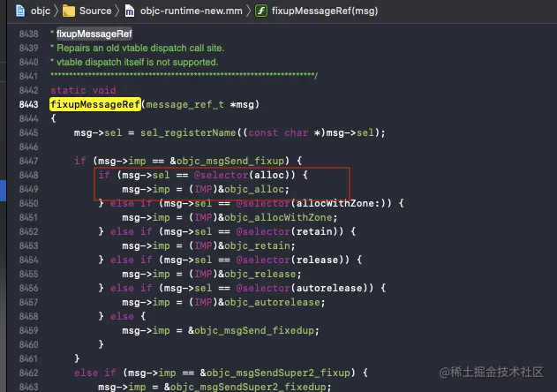
Task: Click the highlighted fixupMessageRef function name
Action: (x=95, y=104)
